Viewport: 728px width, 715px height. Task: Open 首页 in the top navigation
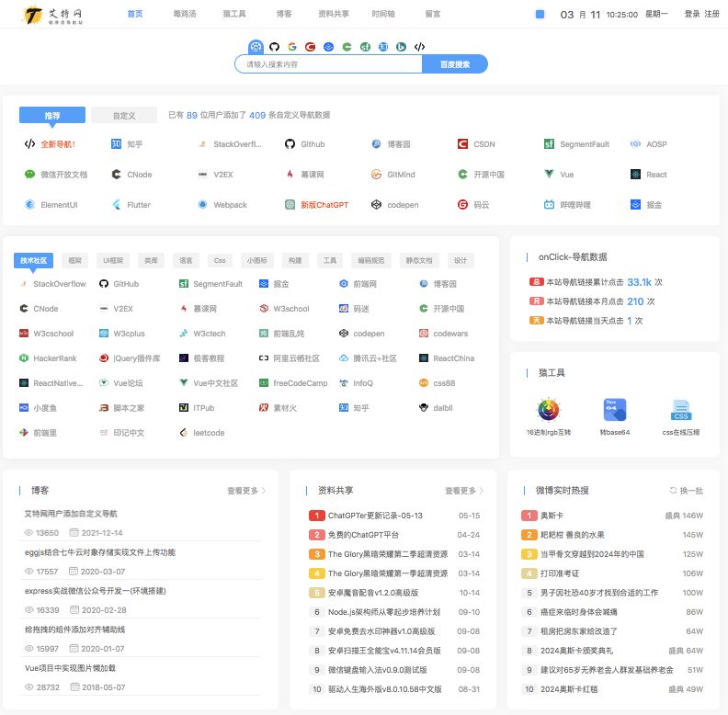pos(135,14)
